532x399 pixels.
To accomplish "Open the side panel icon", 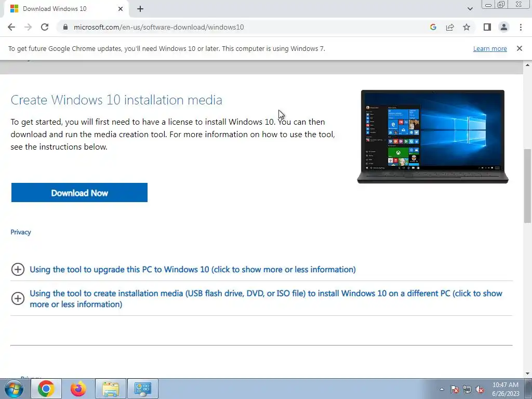I will tap(487, 27).
